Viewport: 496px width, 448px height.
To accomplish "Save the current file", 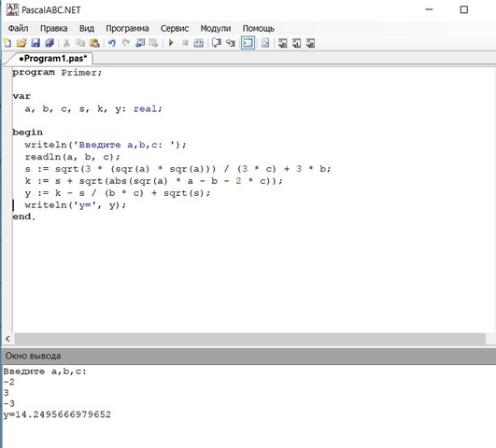I will (35, 43).
